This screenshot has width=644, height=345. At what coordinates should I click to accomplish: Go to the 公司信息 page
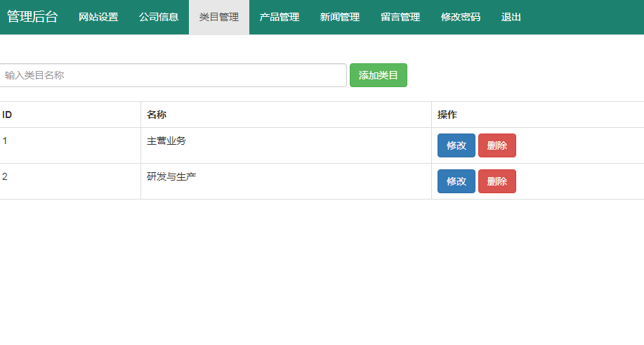pos(159,18)
